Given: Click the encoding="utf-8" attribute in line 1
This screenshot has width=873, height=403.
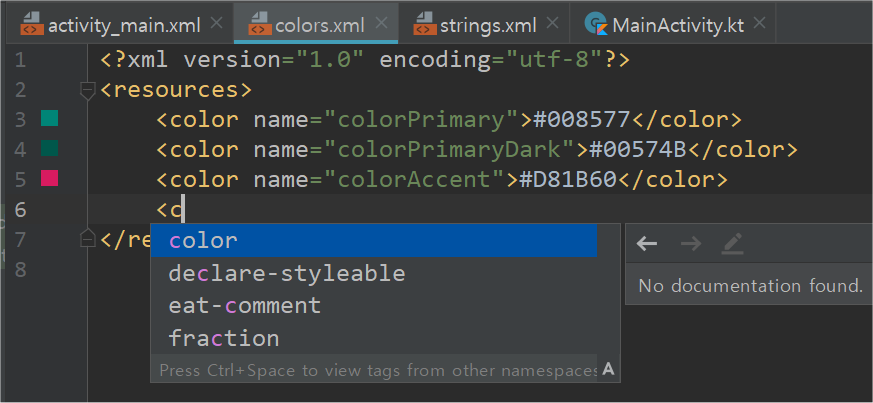Looking at the screenshot, I should tap(490, 60).
